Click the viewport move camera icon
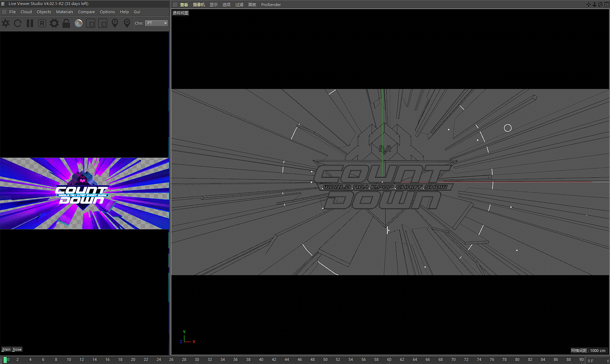 click(x=589, y=5)
